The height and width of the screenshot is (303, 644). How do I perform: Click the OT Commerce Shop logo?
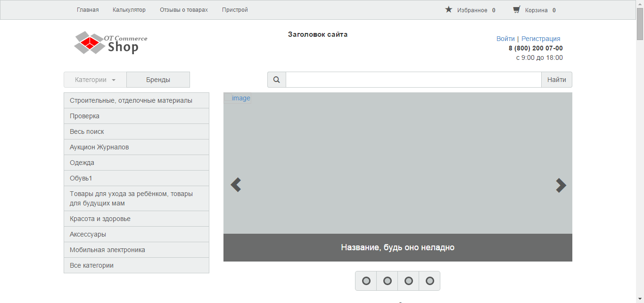coord(111,42)
